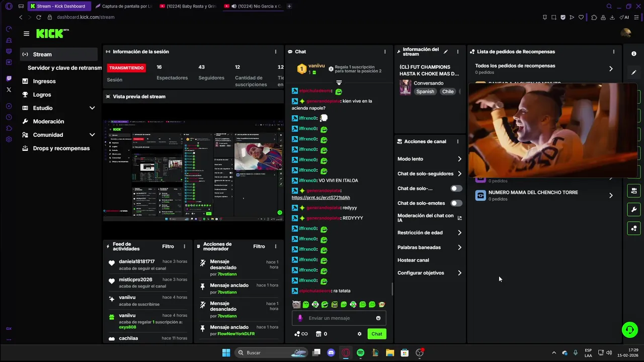Open Discord from the taskbar
Image resolution: width=644 pixels, height=362 pixels.
pos(331,353)
